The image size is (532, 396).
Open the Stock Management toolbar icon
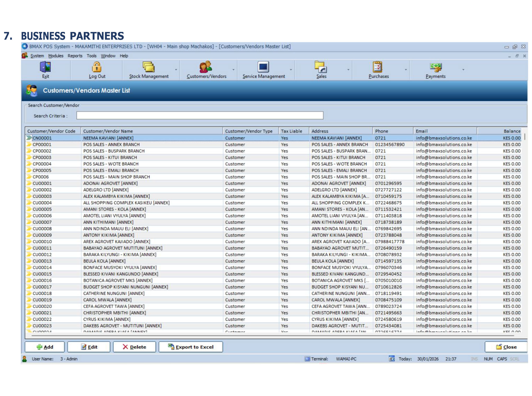[x=149, y=67]
